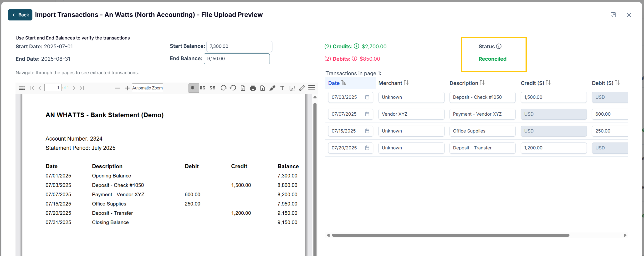Click the $2,700.00 credits total

click(x=374, y=46)
